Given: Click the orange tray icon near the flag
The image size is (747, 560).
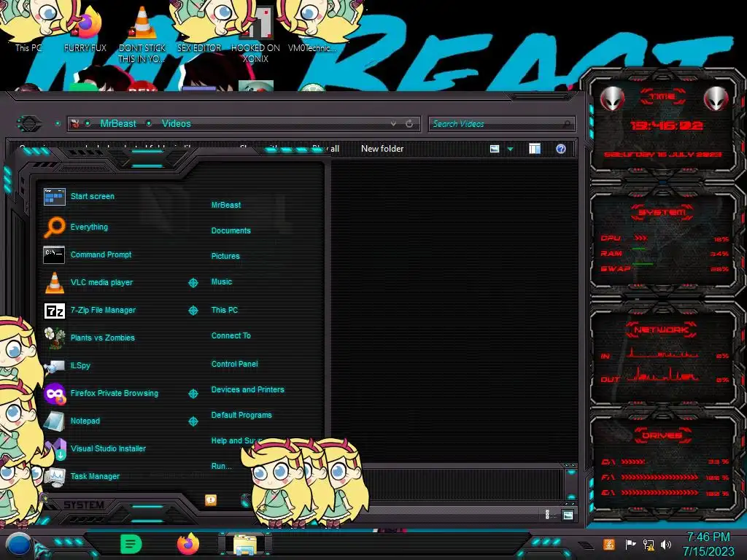Looking at the screenshot, I should tap(609, 544).
